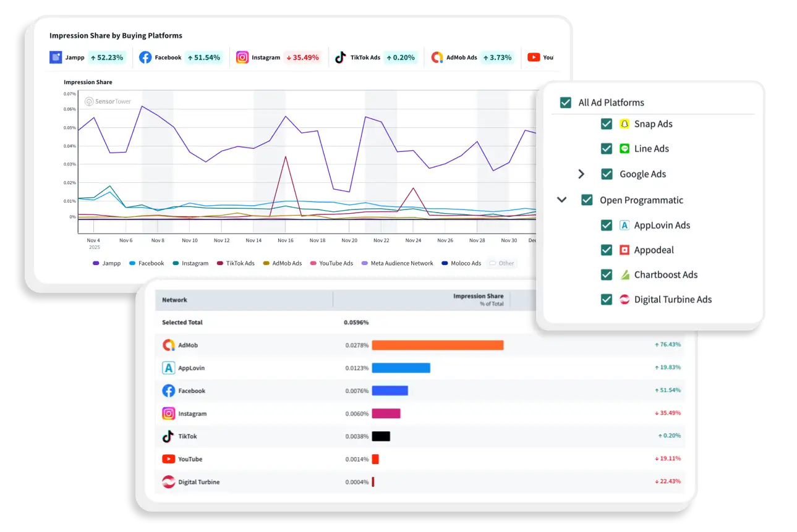The height and width of the screenshot is (532, 797).
Task: Uncheck the AppLovin Ads checkbox
Action: [x=607, y=225]
